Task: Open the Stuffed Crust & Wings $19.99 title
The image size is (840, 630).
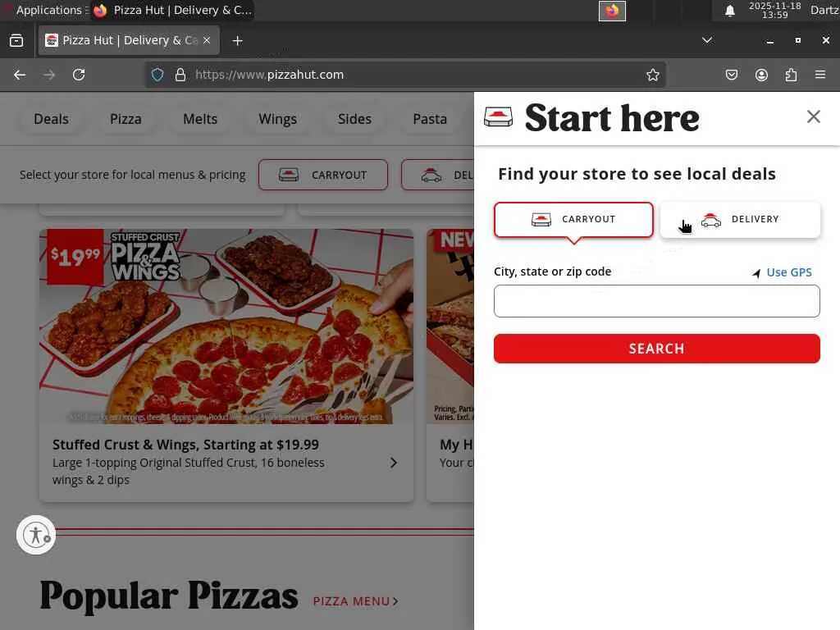Action: coord(185,445)
